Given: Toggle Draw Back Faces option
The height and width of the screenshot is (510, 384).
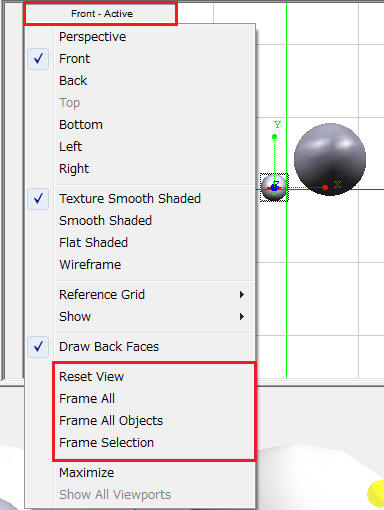Looking at the screenshot, I should point(38,347).
